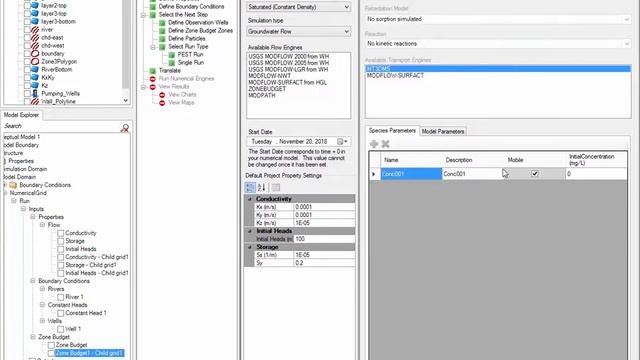
Task: Click the chd-west layer icon
Action: (x=35, y=45)
